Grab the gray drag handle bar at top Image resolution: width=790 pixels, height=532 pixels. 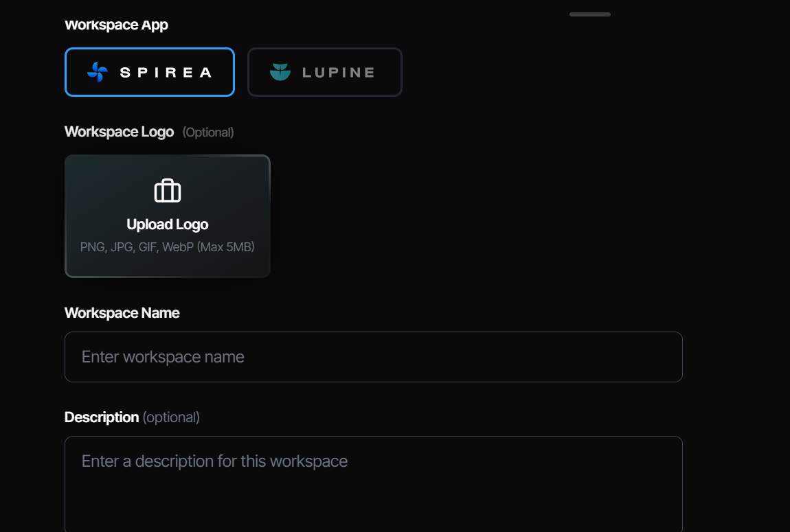tap(590, 14)
